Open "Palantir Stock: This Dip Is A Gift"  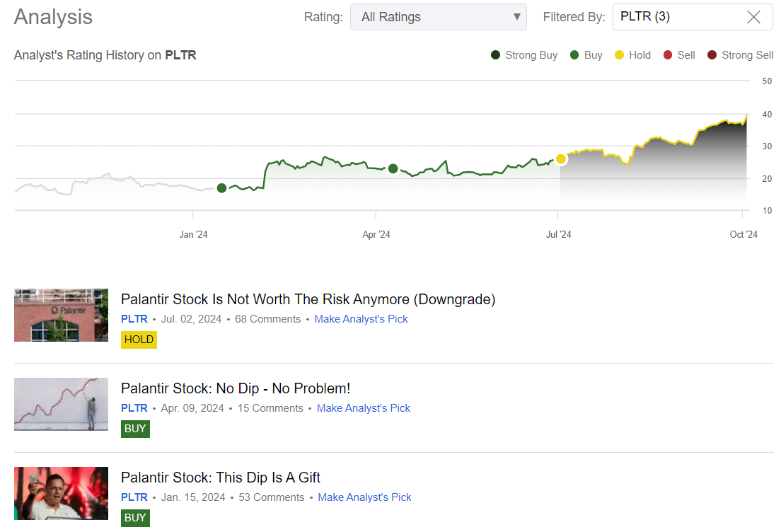[221, 478]
